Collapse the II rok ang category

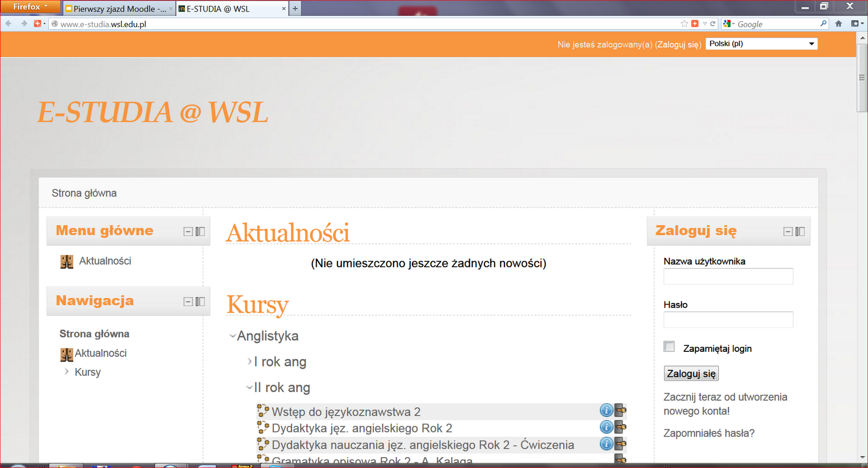pos(250,388)
